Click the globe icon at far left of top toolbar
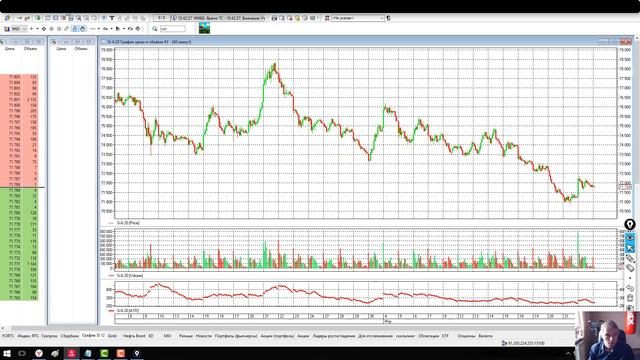This screenshot has width=640, height=360. point(7,18)
